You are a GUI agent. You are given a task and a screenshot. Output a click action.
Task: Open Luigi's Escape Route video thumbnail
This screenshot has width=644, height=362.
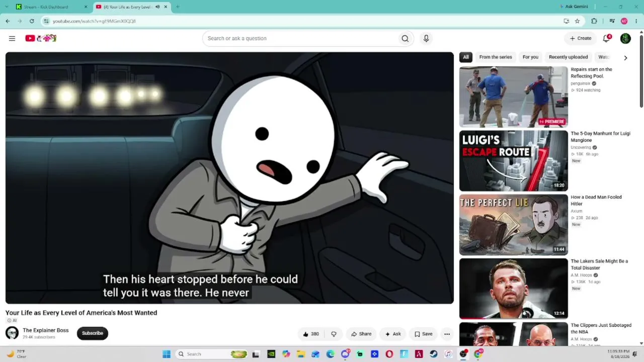click(x=513, y=161)
